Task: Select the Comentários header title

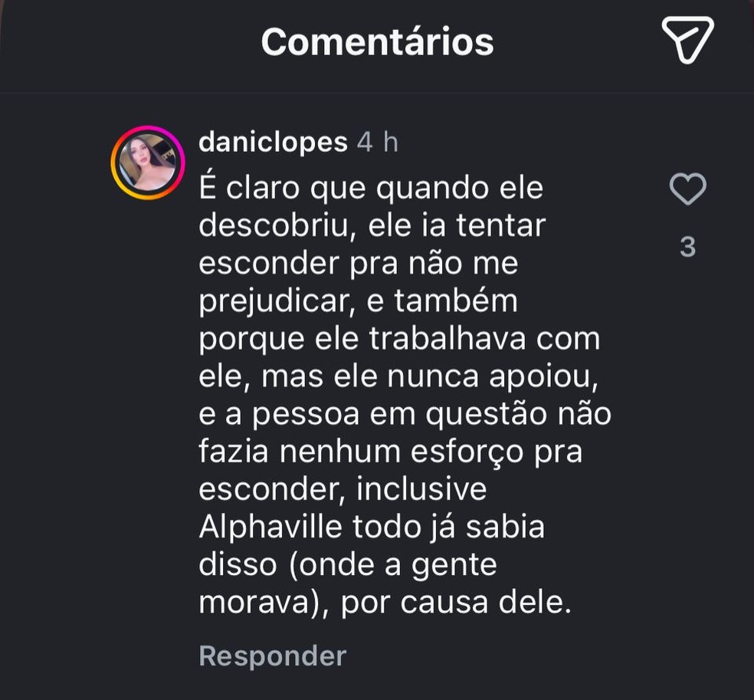Action: click(x=377, y=43)
